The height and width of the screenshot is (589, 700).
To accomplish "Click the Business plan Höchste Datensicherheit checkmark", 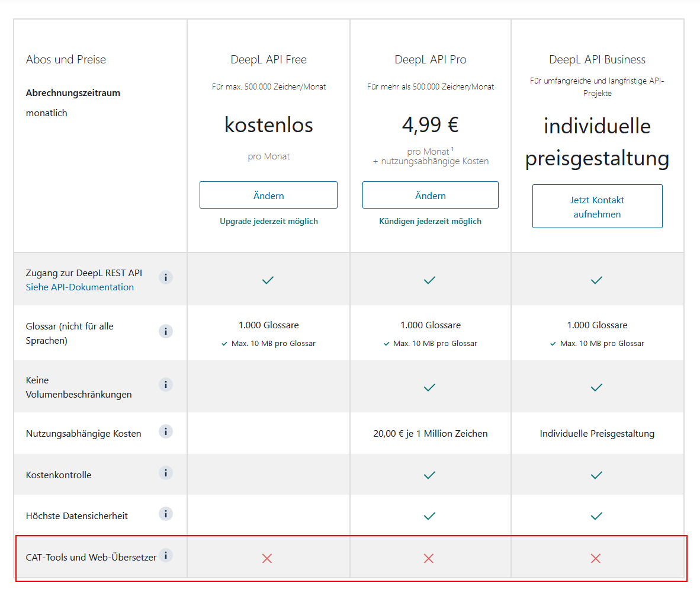I will [596, 516].
